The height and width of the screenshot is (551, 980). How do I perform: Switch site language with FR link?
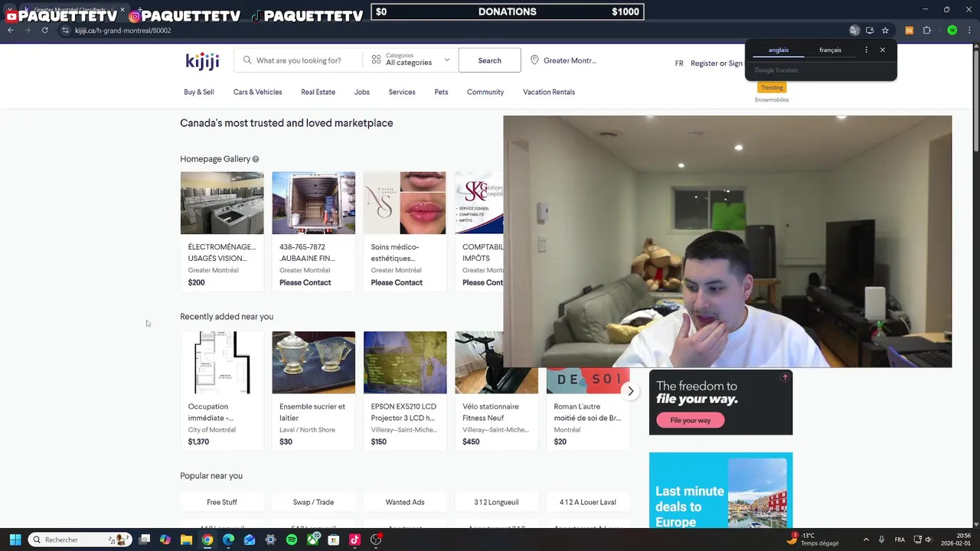coord(679,64)
